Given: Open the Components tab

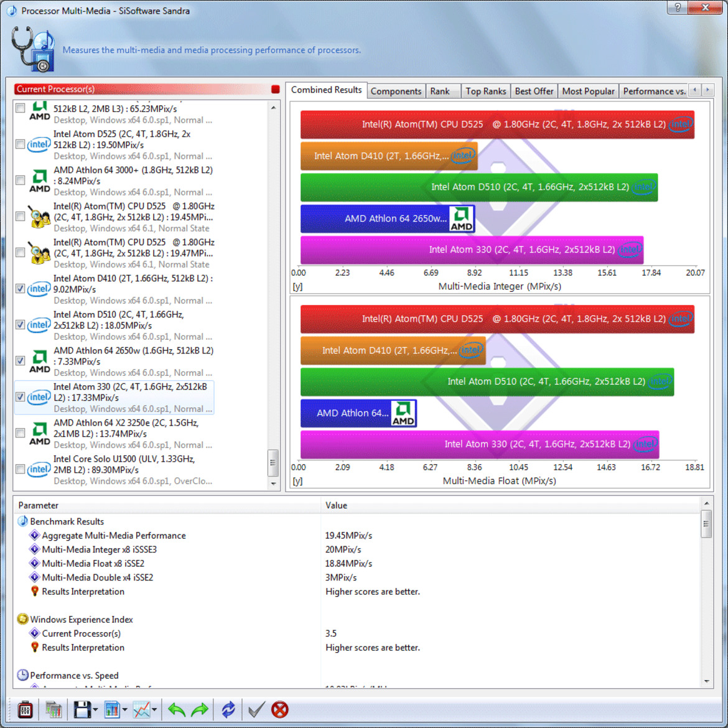Looking at the screenshot, I should (x=396, y=91).
